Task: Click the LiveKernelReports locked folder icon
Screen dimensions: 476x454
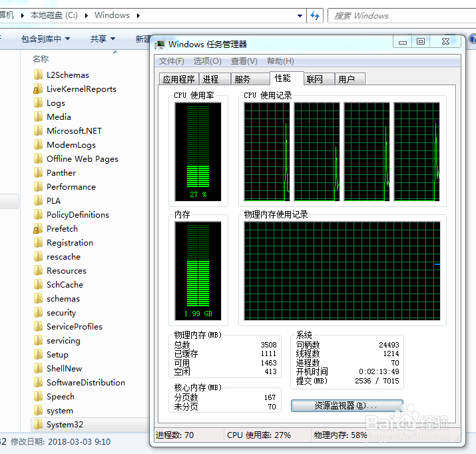Action: (x=38, y=89)
